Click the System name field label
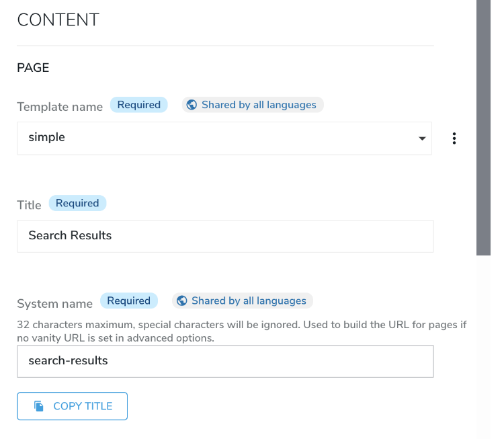This screenshot has width=504, height=439. coord(54,304)
